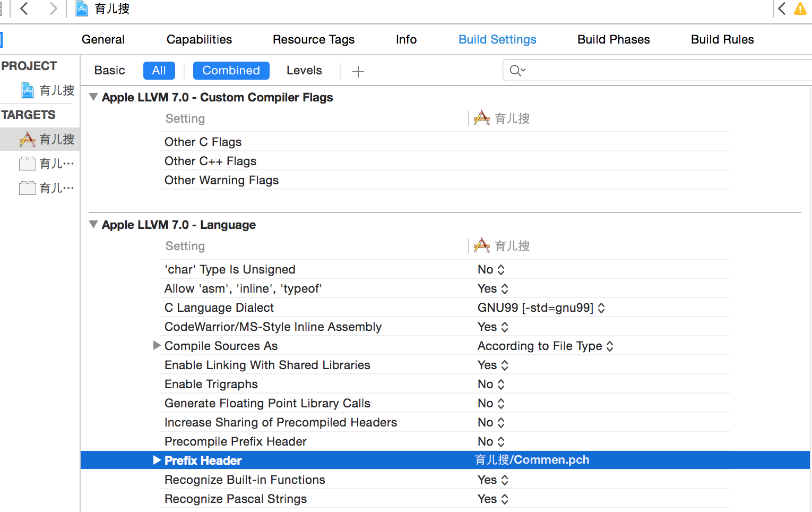Open Recognize Built-in Functions value popup
Screen dimensions: 812x512
click(493, 480)
